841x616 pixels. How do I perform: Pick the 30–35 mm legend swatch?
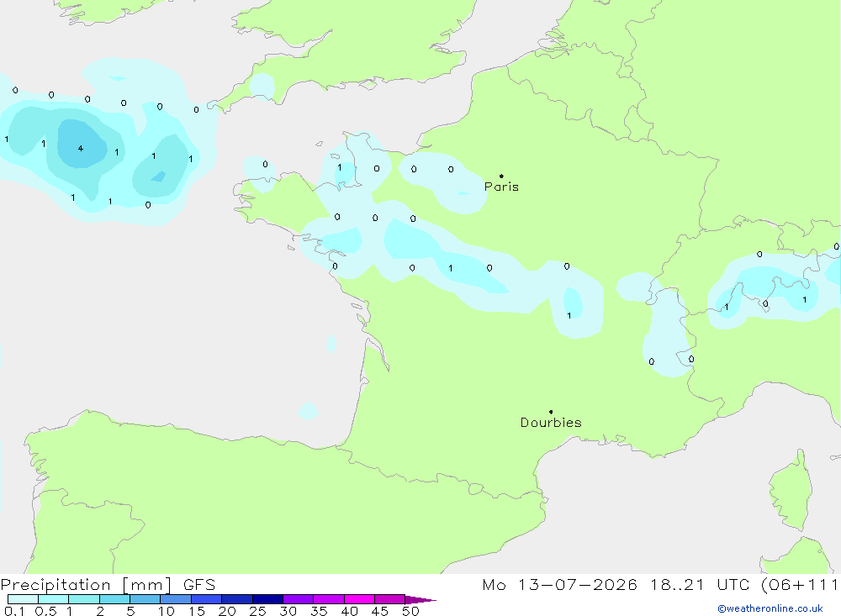[299, 599]
